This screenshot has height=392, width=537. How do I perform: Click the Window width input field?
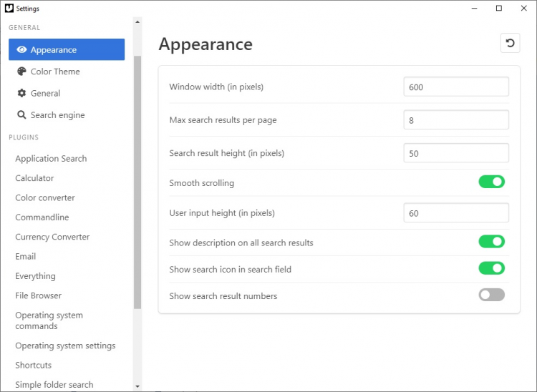tap(455, 87)
